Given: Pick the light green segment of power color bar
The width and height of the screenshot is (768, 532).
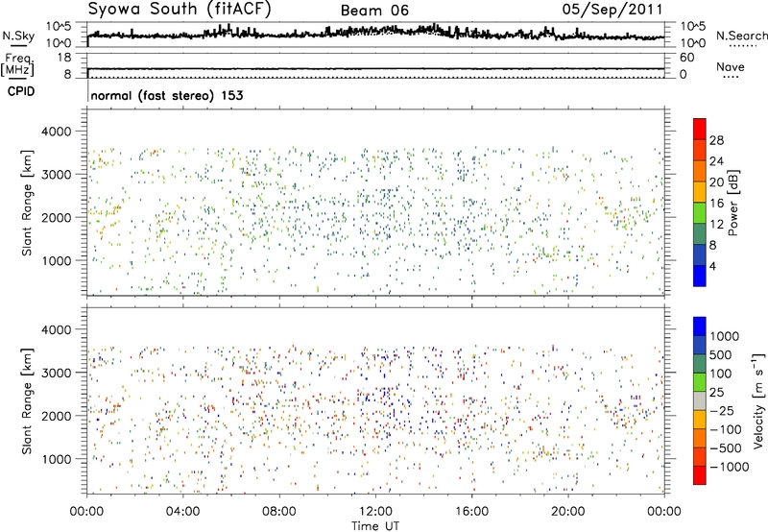Looking at the screenshot, I should [x=700, y=212].
